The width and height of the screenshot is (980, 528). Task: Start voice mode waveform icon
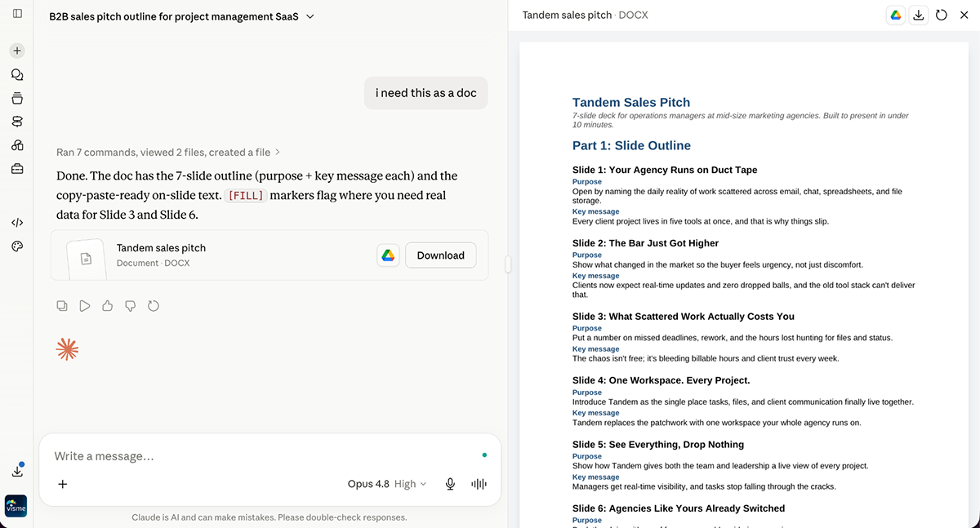click(x=479, y=484)
